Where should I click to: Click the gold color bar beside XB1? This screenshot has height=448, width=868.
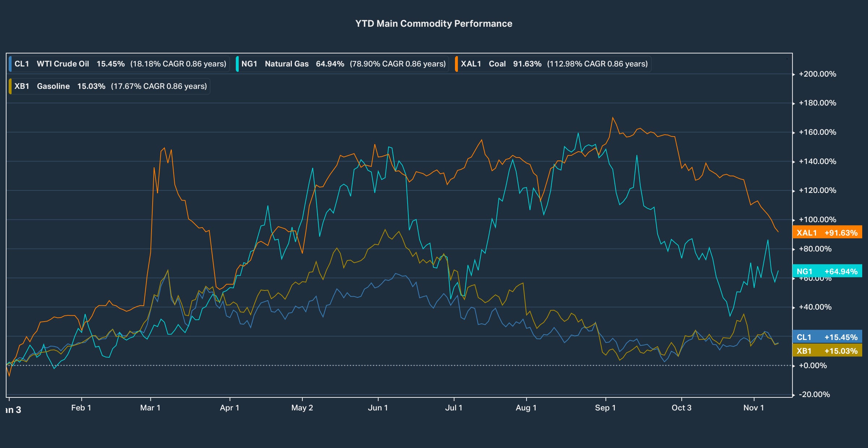point(10,86)
